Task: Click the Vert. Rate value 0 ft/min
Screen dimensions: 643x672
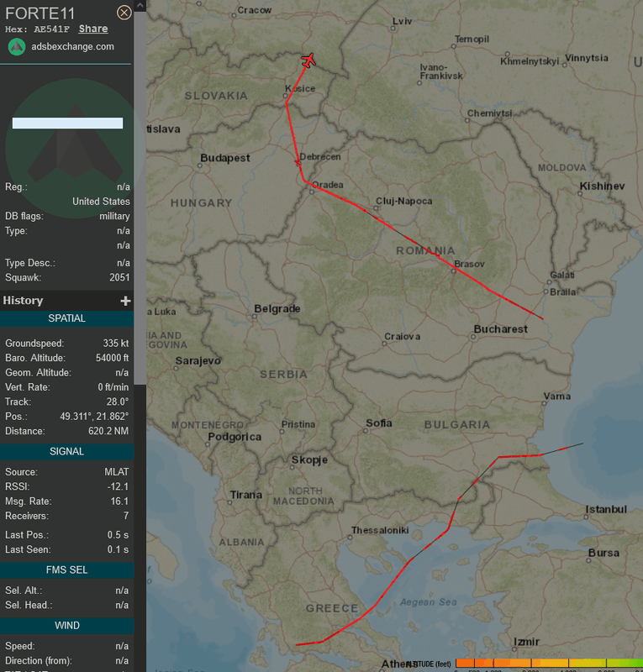Action: [113, 387]
